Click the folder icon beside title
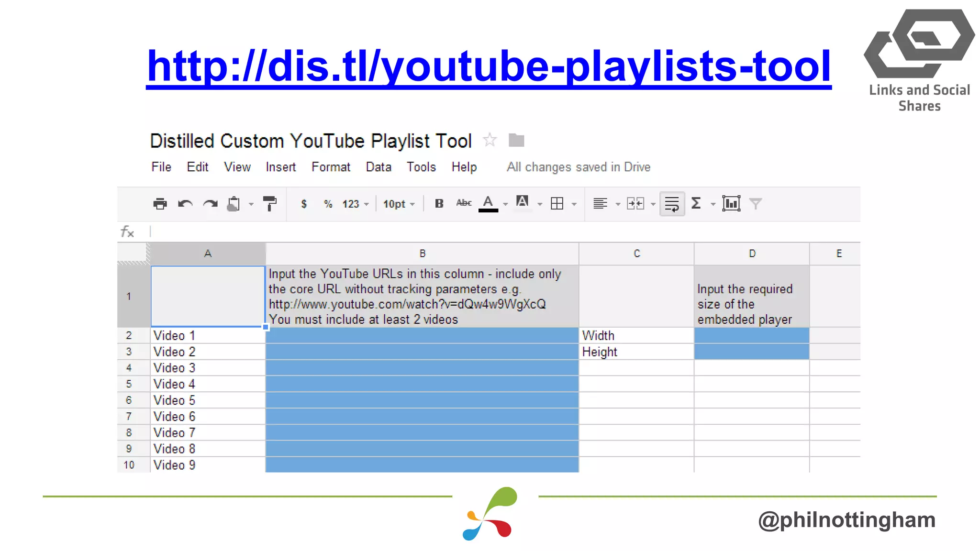980x551 pixels. (516, 140)
